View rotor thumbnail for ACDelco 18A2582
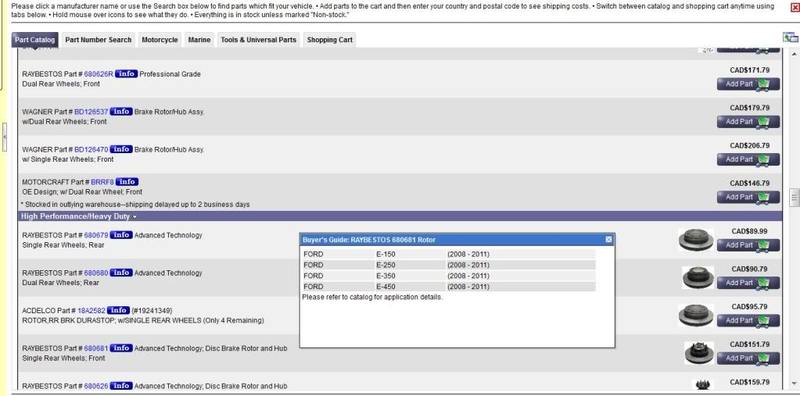Viewport: 800px width, 396px height. 696,315
